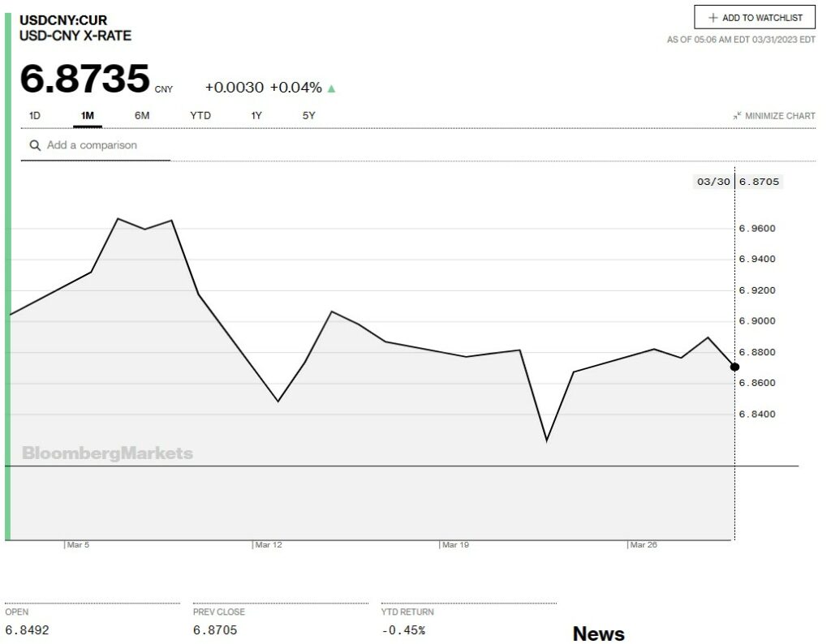Screen dimensions: 831x644
Task: Click the 03/30 date tooltip label
Action: 713,182
